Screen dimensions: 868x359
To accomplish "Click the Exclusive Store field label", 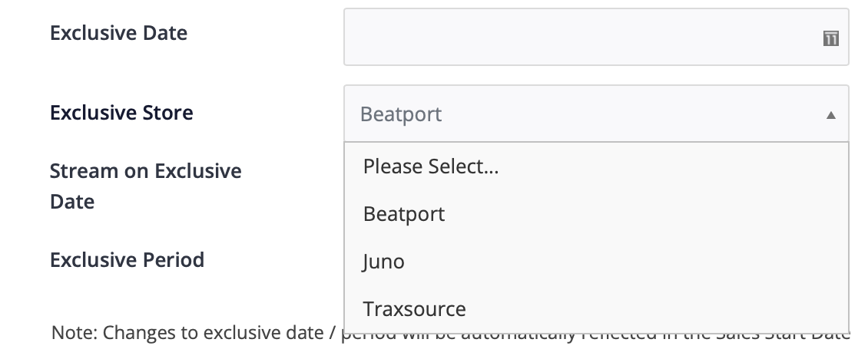I will (x=121, y=113).
